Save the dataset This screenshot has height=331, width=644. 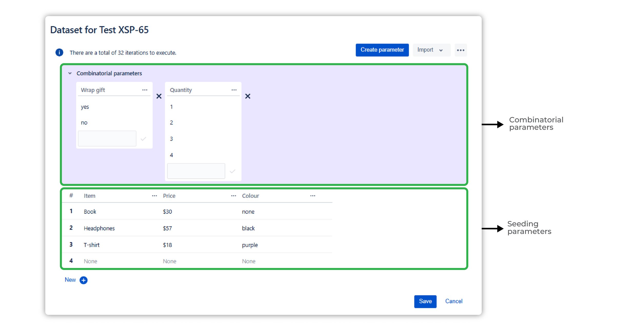pyautogui.click(x=425, y=301)
